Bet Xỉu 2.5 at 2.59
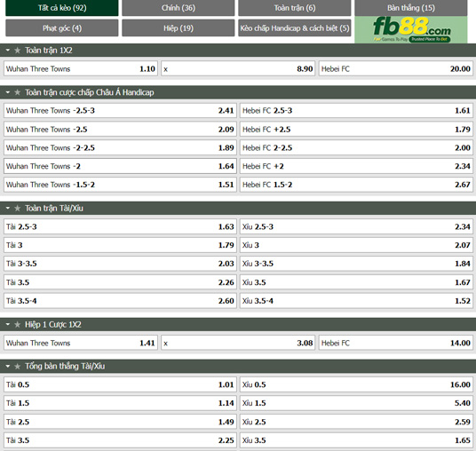The width and height of the screenshot is (476, 451). pos(356,422)
